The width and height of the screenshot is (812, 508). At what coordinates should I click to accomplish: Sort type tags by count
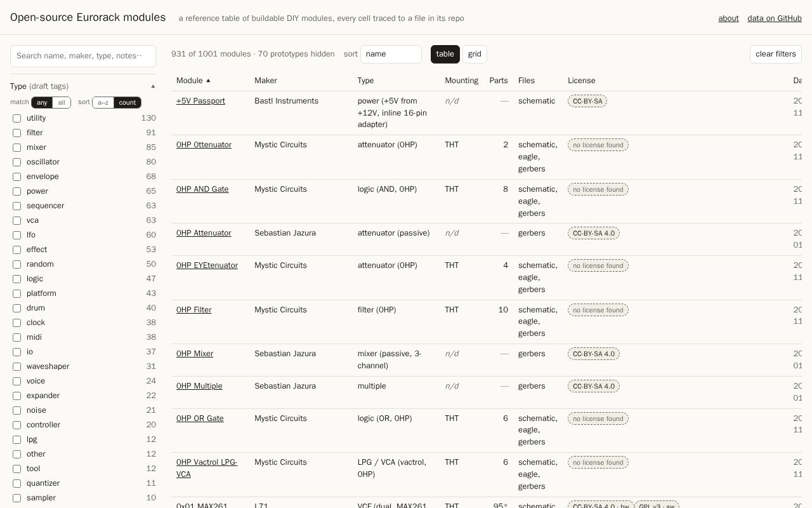coord(128,102)
